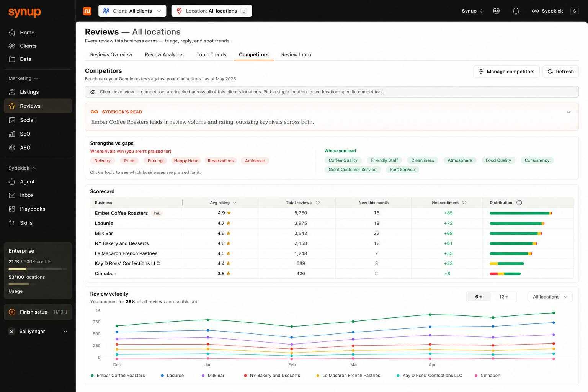Open the Review Inbox tab

296,54
